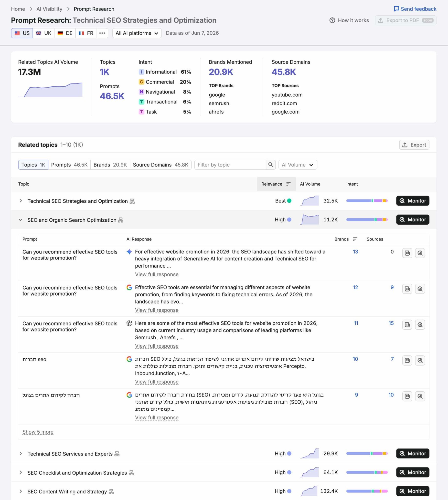Switch to the Source Domains 45.8K tab

(x=160, y=165)
